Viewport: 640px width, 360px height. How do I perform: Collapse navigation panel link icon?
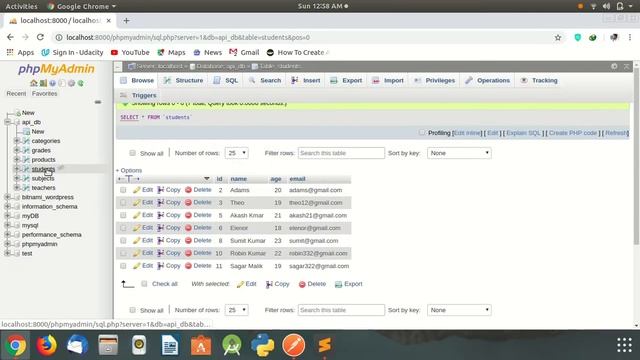click(98, 102)
